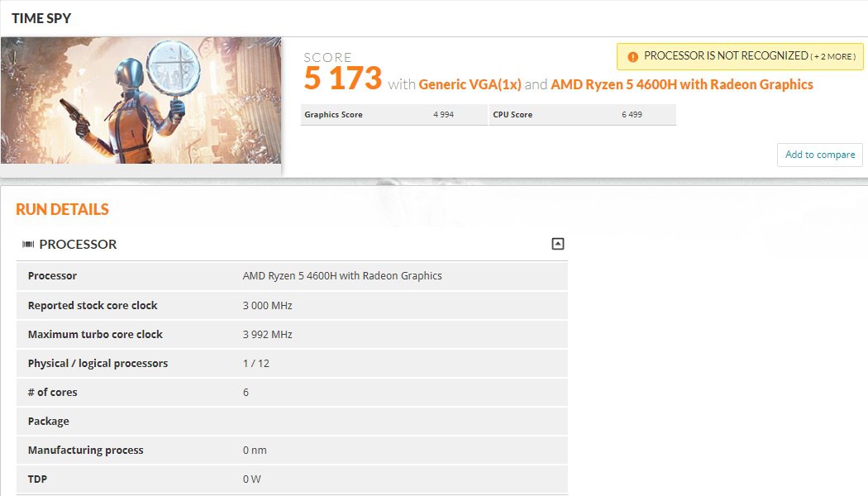868x496 pixels.
Task: Click the Package row label
Action: click(49, 422)
